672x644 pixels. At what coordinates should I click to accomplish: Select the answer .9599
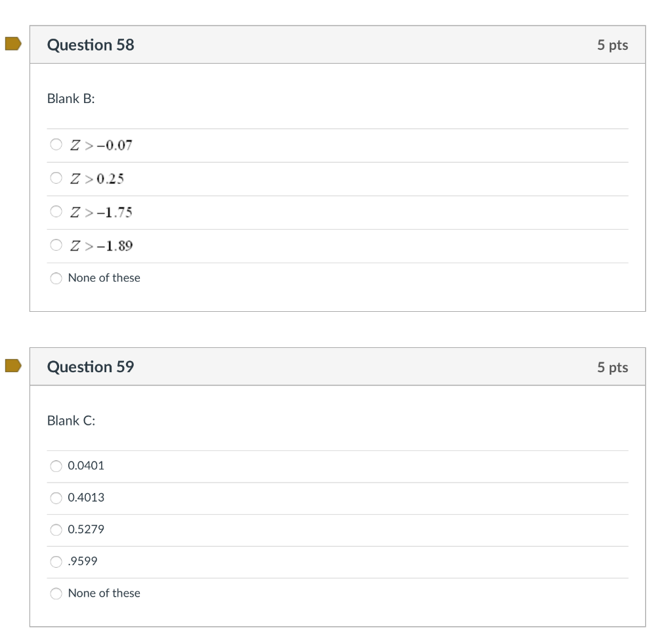pyautogui.click(x=56, y=562)
